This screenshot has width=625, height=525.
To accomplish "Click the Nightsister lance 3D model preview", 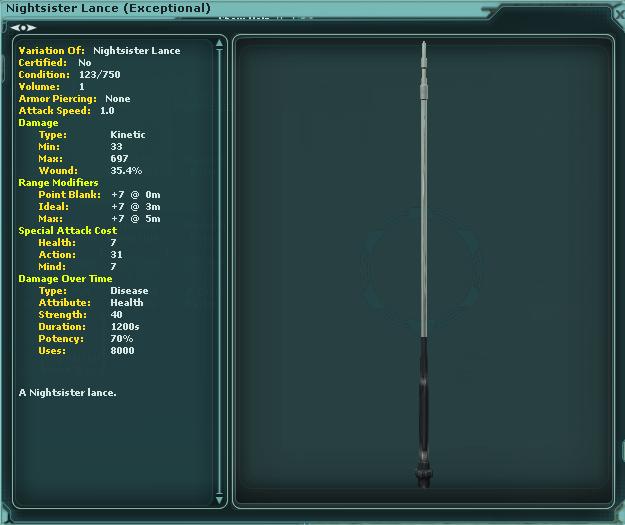I will (x=424, y=265).
